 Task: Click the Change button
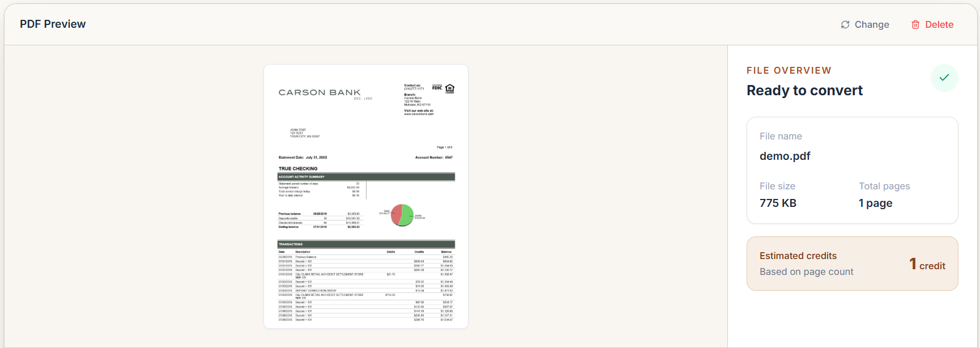coord(864,24)
